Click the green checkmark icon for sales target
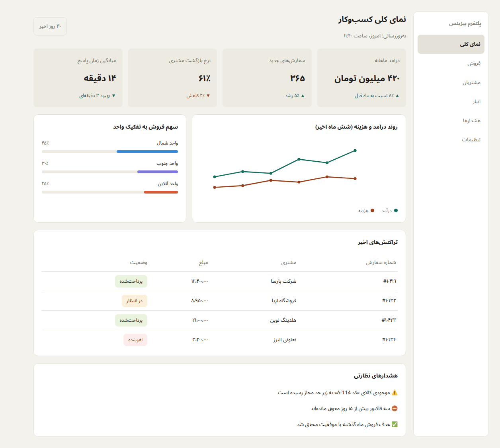This screenshot has height=448, width=500. 395,425
